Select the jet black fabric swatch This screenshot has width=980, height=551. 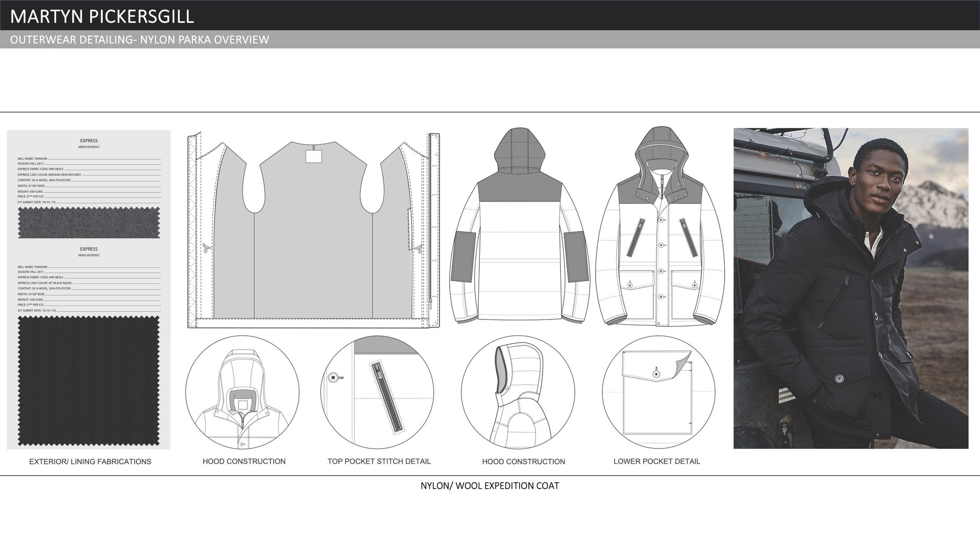(89, 380)
